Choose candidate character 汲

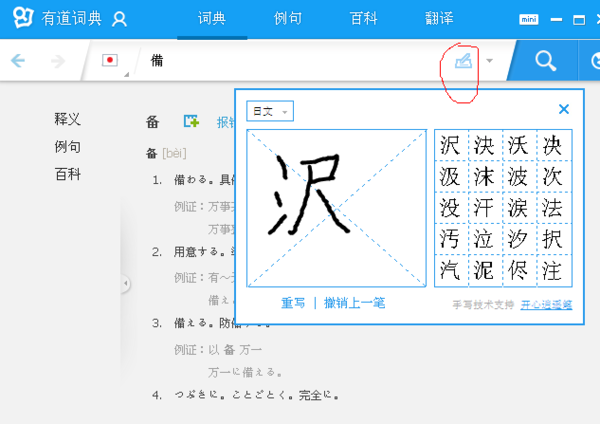[x=450, y=176]
